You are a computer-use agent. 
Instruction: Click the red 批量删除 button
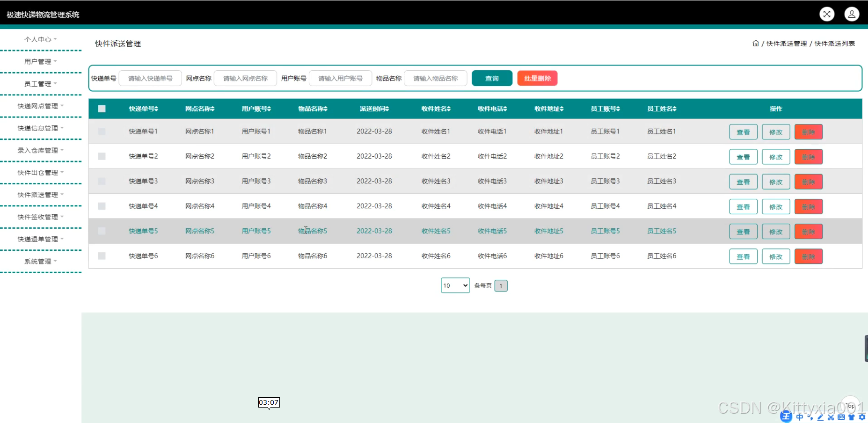537,79
